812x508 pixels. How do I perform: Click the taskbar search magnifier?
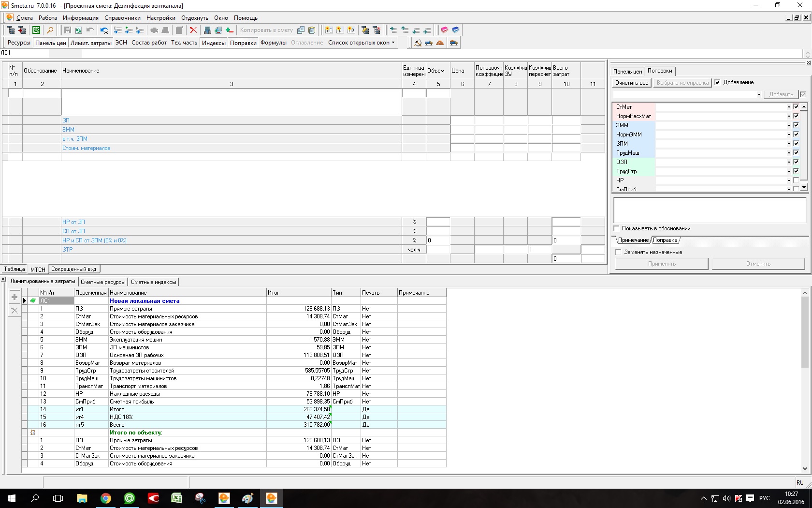[x=35, y=498]
